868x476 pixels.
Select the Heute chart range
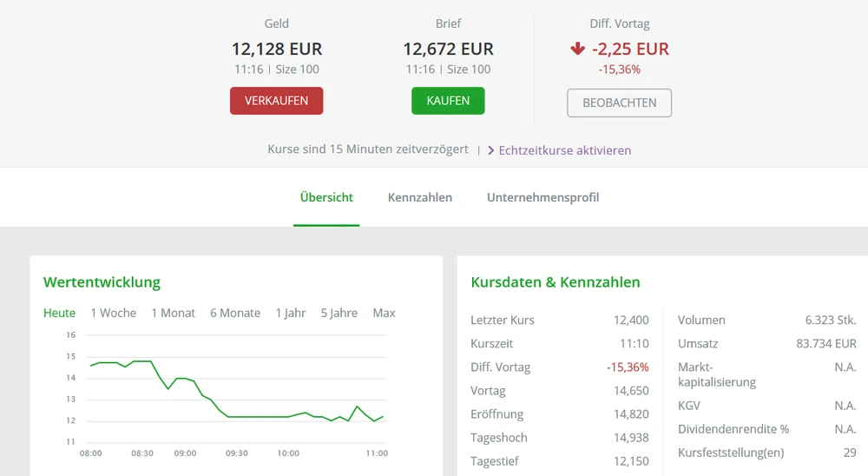(x=59, y=313)
